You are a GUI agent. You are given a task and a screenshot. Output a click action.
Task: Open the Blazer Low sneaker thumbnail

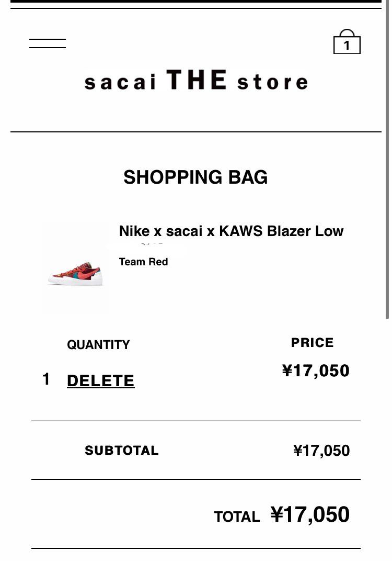tap(75, 268)
